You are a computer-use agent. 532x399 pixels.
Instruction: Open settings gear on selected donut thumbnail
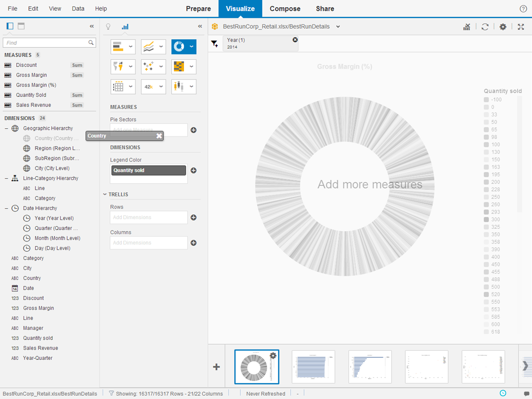click(x=273, y=356)
